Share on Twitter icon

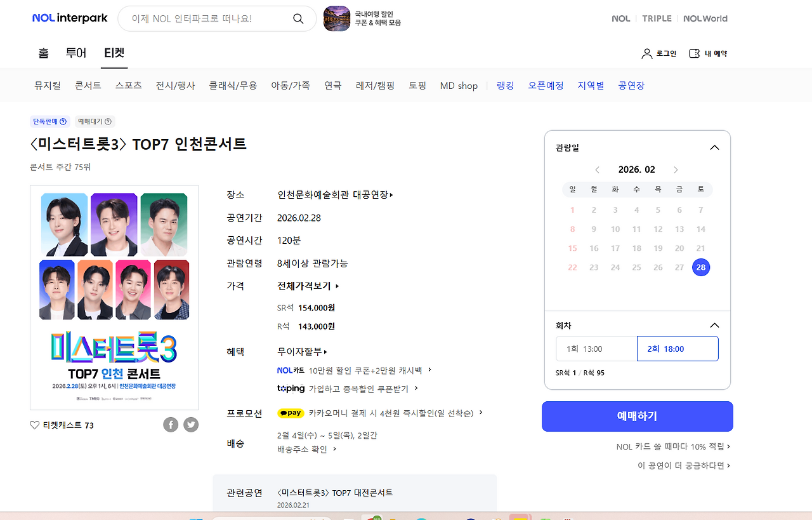point(191,425)
